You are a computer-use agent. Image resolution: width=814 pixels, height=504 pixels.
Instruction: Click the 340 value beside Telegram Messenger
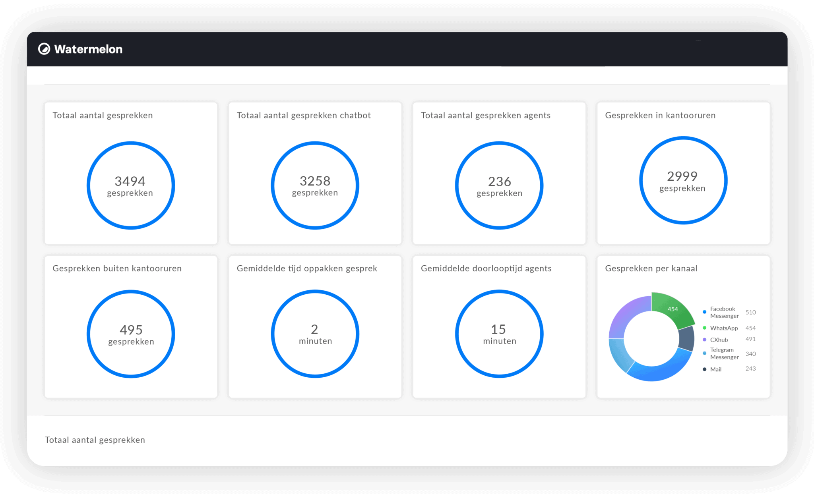click(750, 354)
